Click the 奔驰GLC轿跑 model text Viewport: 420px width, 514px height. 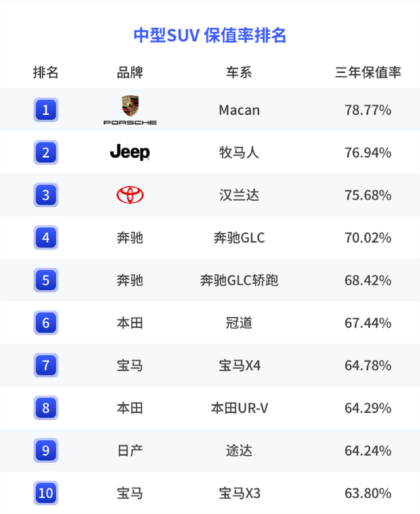(239, 280)
